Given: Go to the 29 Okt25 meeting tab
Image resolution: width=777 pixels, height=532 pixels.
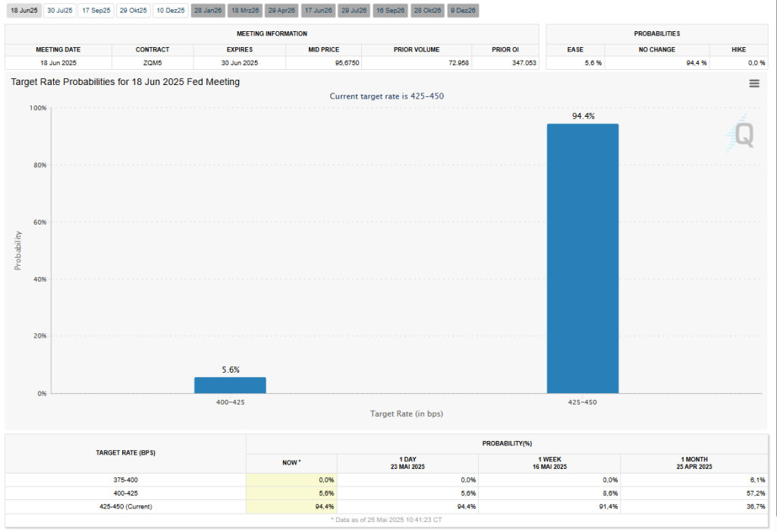Looking at the screenshot, I should coord(133,10).
